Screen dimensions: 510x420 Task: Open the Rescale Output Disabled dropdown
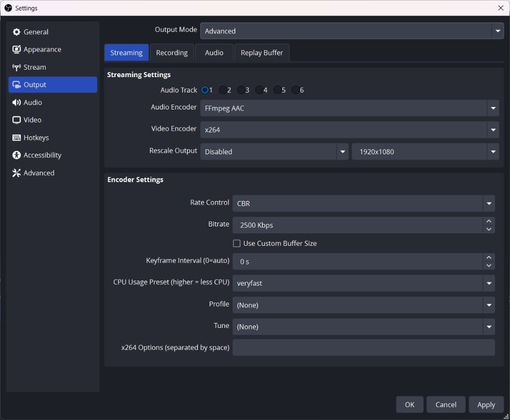tap(274, 151)
